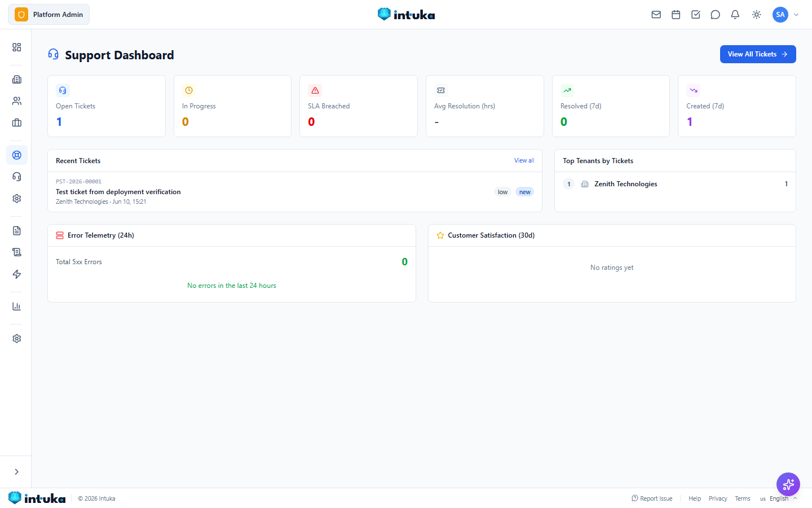
Task: Open the building icon in sidebar
Action: point(17,80)
